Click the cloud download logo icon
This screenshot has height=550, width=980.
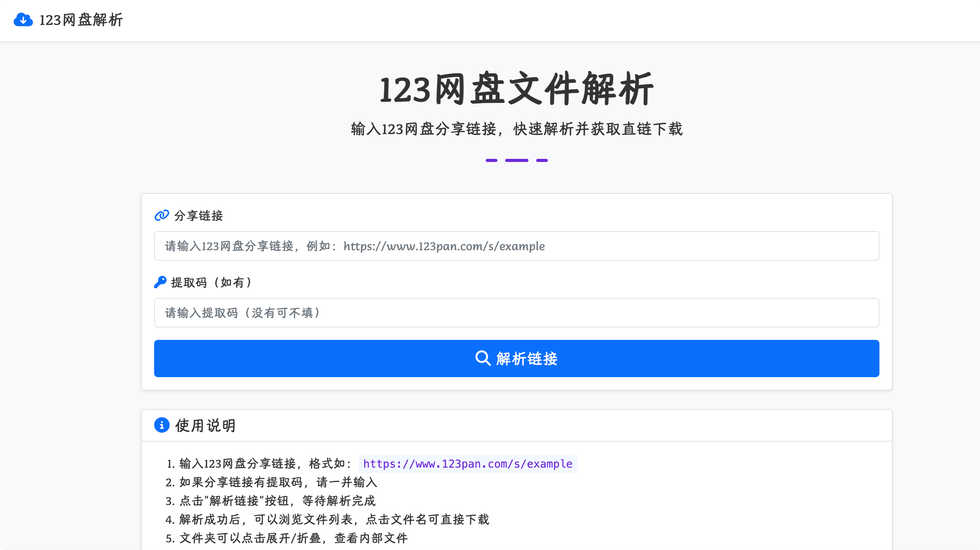point(23,20)
